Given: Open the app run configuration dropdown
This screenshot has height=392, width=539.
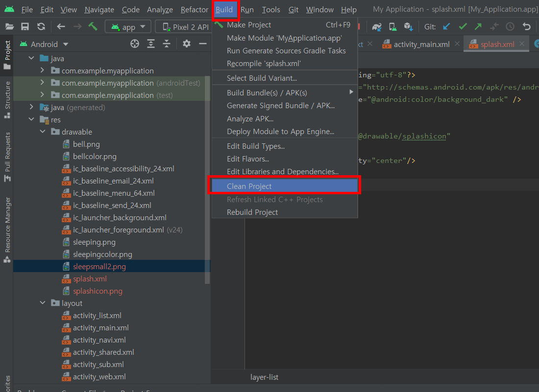Looking at the screenshot, I should [x=129, y=27].
